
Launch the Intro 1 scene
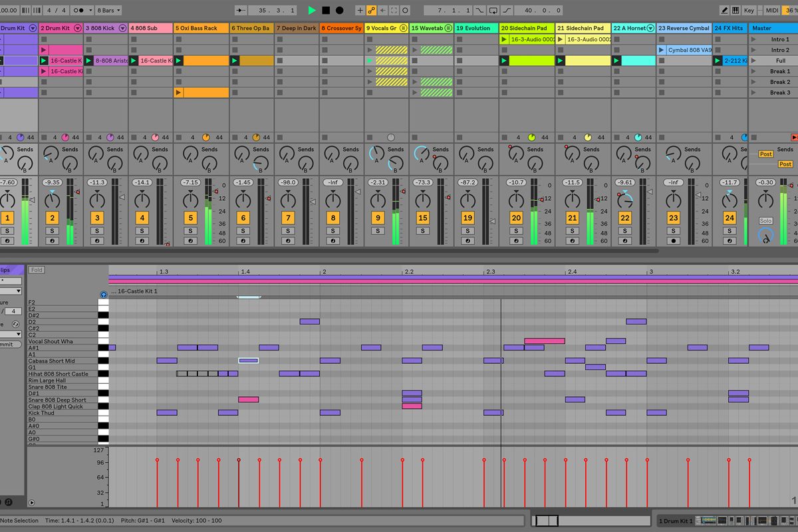pyautogui.click(x=753, y=39)
